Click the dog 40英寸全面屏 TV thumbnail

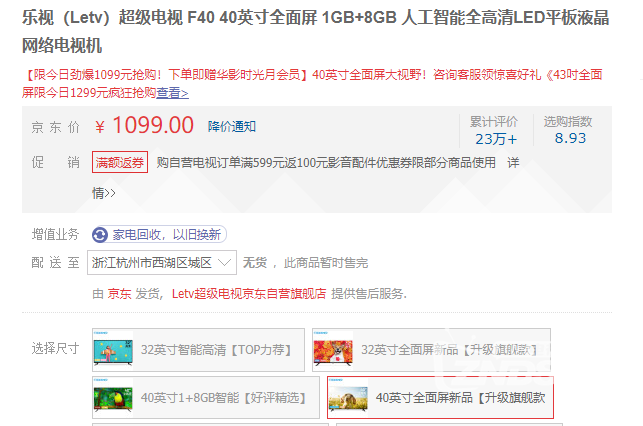[348, 397]
